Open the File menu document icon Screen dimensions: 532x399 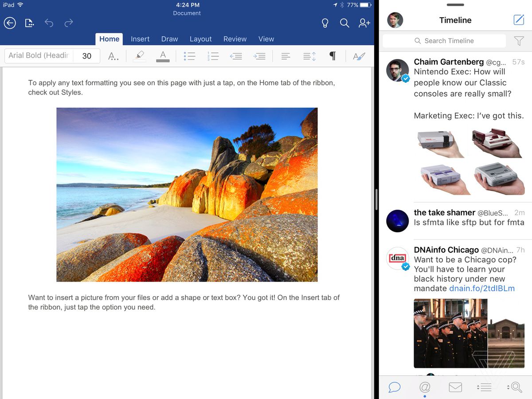pyautogui.click(x=29, y=23)
